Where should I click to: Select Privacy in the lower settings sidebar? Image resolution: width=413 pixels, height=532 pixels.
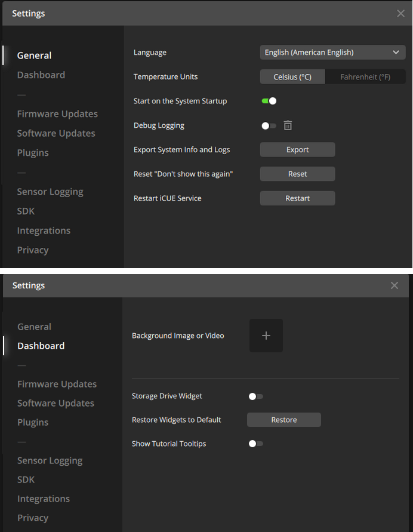click(x=33, y=518)
